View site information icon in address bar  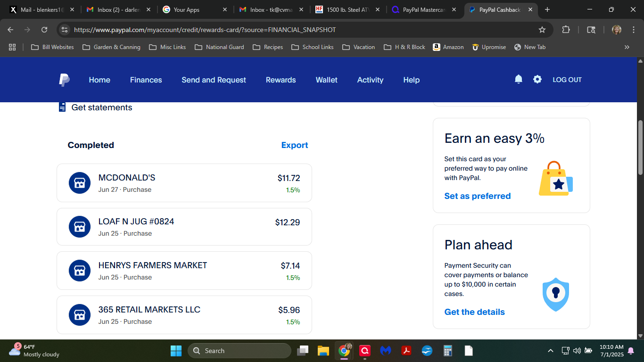(65, 30)
